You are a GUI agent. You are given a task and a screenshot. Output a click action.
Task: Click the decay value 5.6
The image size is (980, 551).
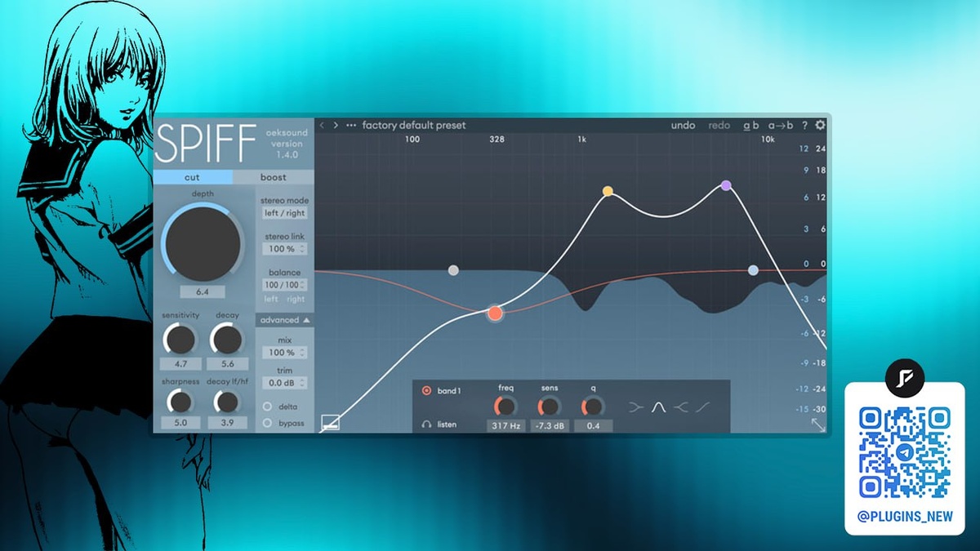coord(227,364)
